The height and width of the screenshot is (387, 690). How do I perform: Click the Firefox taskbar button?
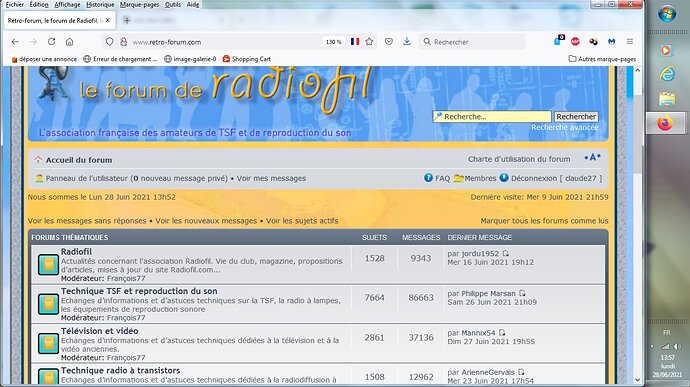(x=665, y=123)
